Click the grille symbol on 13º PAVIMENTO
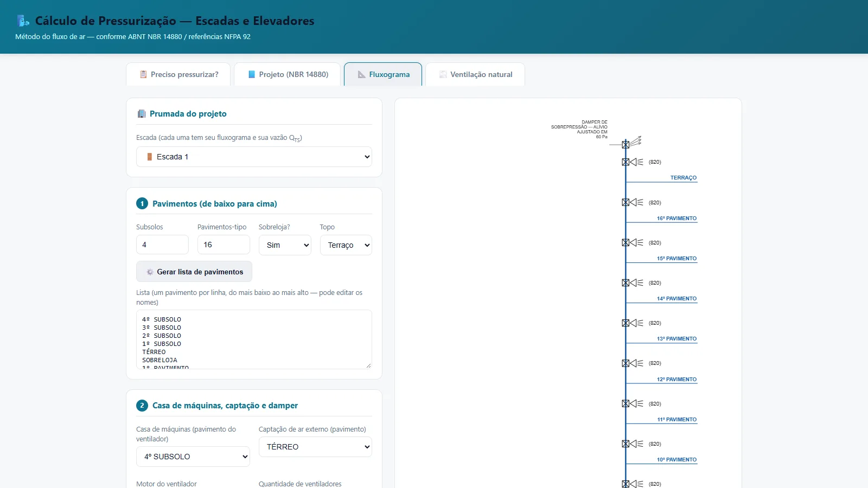The width and height of the screenshot is (868, 488). point(633,323)
